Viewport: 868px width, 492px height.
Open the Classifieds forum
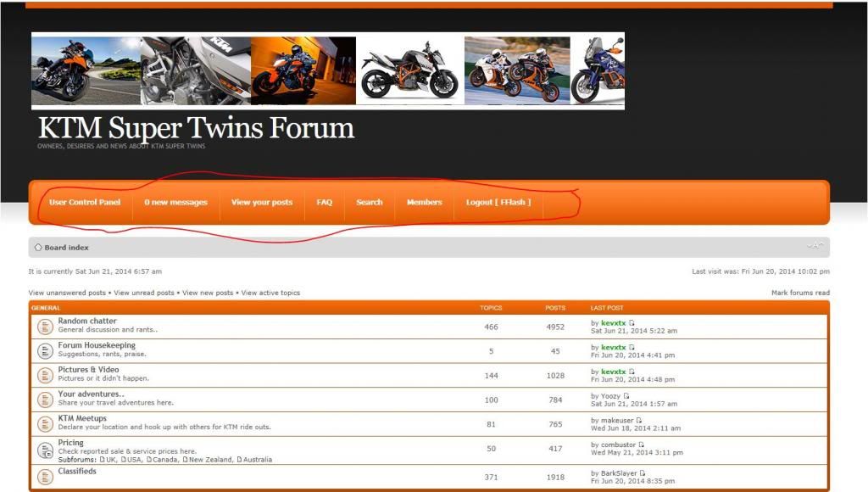[x=77, y=471]
